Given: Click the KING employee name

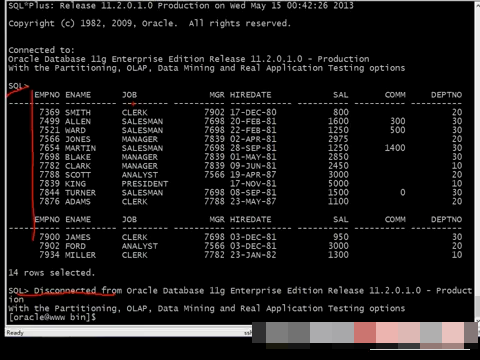Looking at the screenshot, I should click(x=75, y=184).
